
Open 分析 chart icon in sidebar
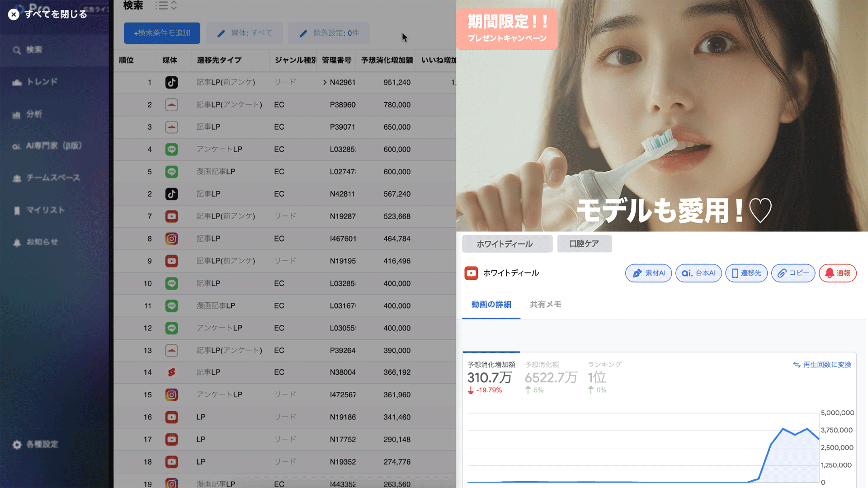pos(17,114)
